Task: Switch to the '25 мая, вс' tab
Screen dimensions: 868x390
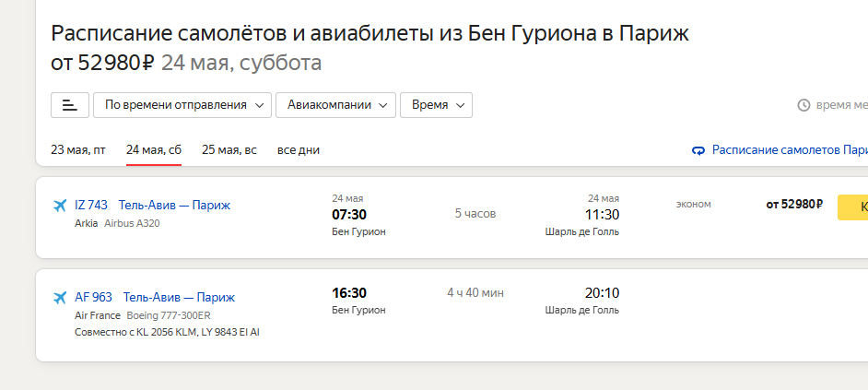Action: pyautogui.click(x=229, y=150)
